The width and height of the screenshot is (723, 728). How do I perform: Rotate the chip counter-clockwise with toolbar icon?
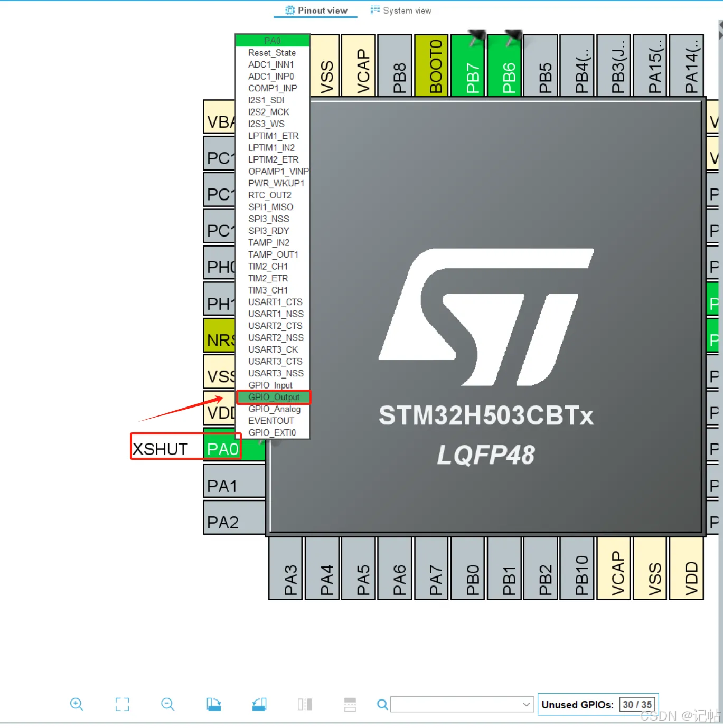[259, 704]
